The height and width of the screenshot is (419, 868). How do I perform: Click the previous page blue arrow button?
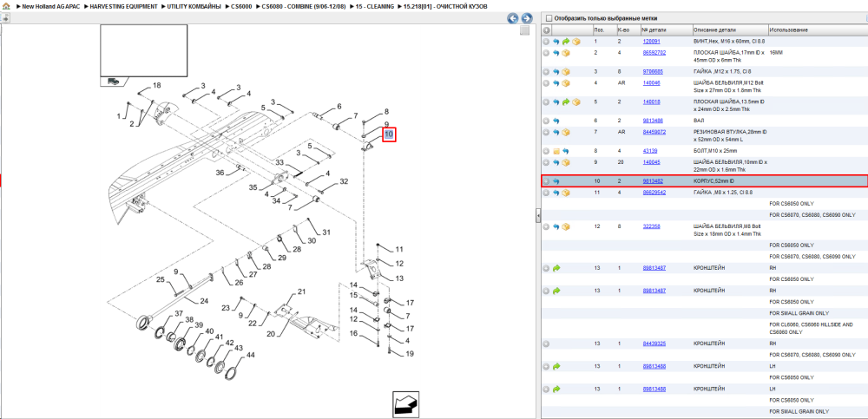tap(513, 18)
